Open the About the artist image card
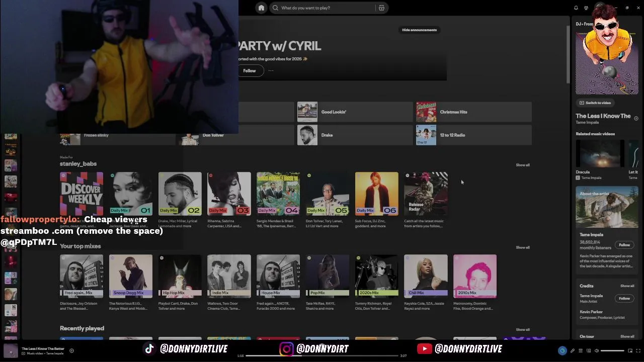The height and width of the screenshot is (362, 644). pos(607,207)
